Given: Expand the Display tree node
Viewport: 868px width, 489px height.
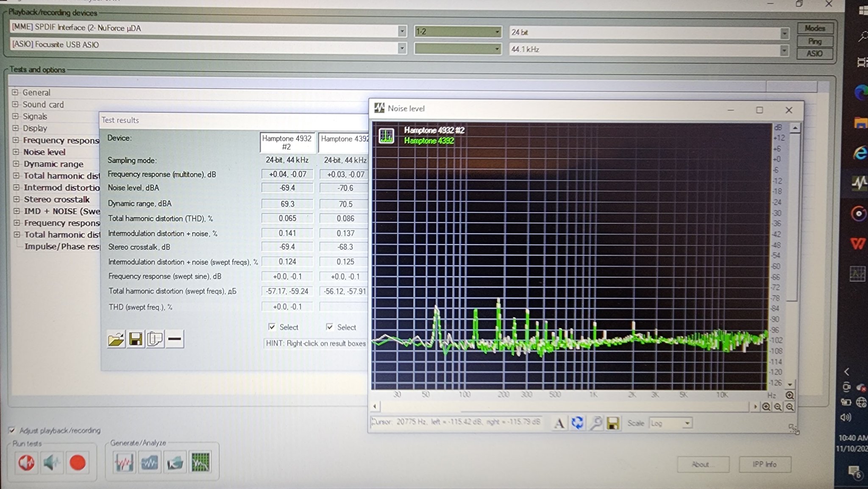Looking at the screenshot, I should [x=15, y=128].
